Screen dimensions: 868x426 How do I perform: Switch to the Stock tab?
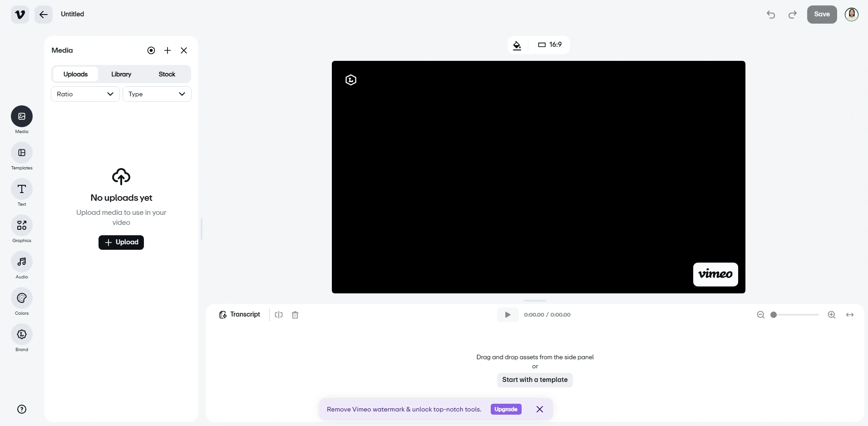coord(167,74)
